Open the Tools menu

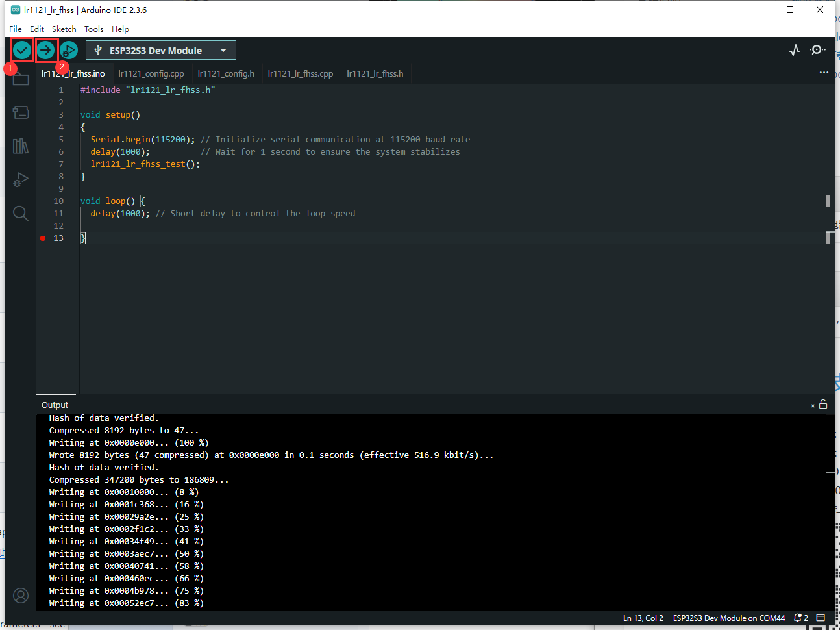(94, 29)
